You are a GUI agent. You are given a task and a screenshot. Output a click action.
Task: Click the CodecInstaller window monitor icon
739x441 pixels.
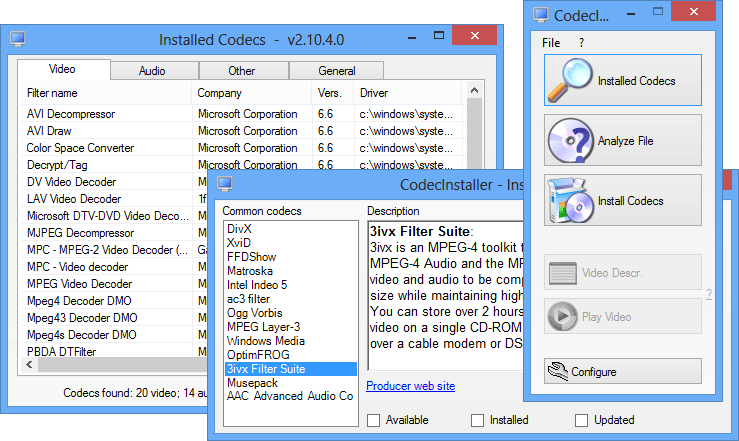pyautogui.click(x=225, y=184)
